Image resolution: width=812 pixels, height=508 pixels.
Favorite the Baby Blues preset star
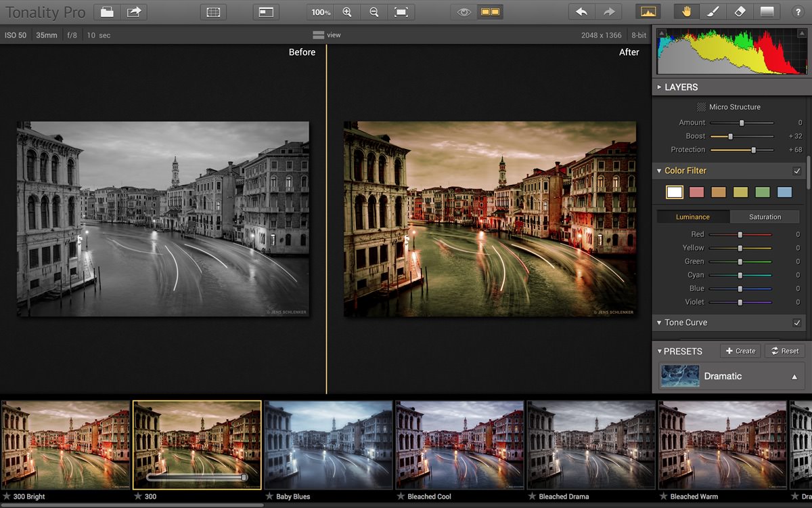click(269, 496)
